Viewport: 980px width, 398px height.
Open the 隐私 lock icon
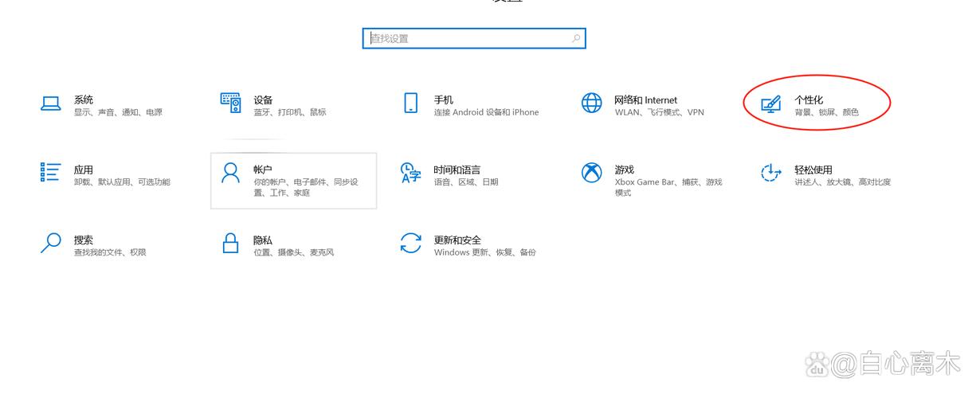pos(230,243)
